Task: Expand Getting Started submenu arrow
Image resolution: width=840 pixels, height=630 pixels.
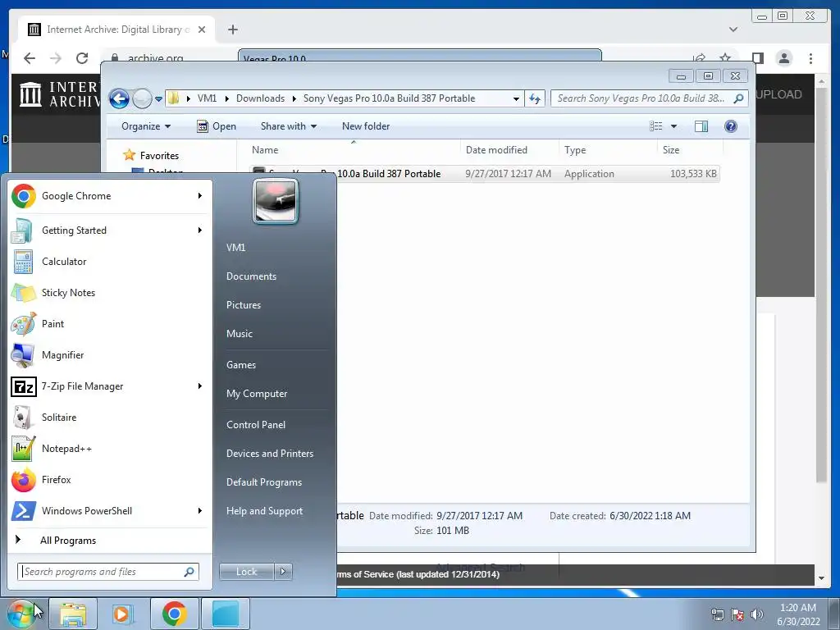Action: [200, 231]
